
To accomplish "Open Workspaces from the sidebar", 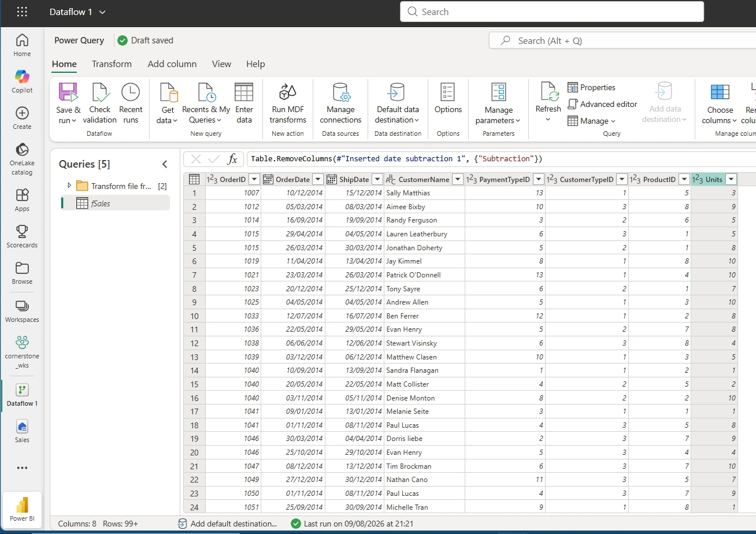I will [x=22, y=311].
